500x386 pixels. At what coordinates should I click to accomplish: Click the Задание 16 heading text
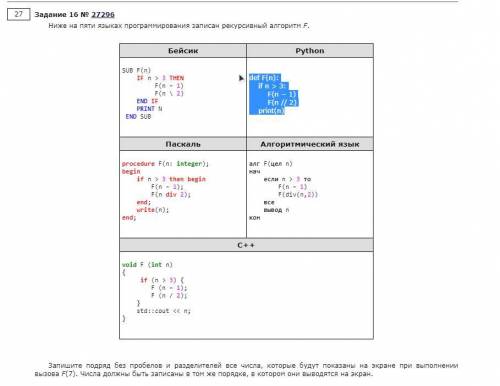coord(56,15)
